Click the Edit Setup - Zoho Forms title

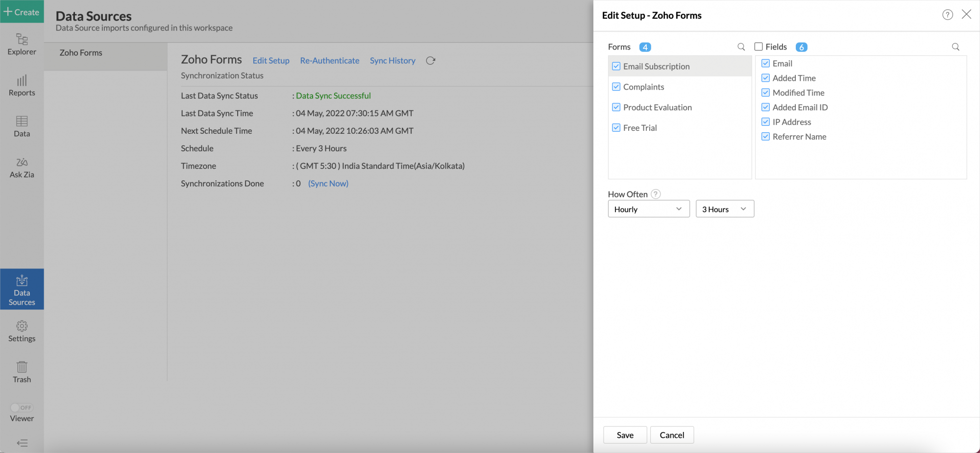click(652, 15)
